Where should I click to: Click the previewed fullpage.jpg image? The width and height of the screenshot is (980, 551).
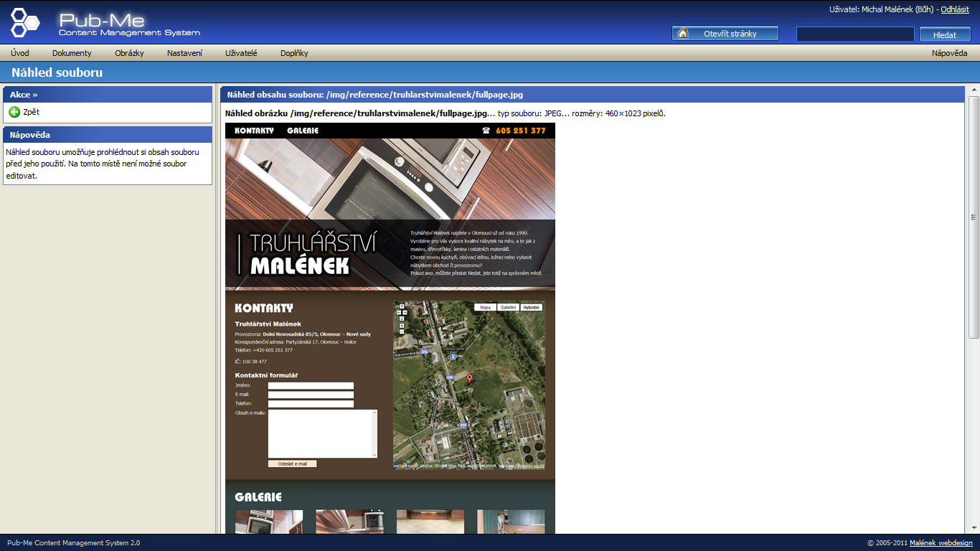point(390,327)
